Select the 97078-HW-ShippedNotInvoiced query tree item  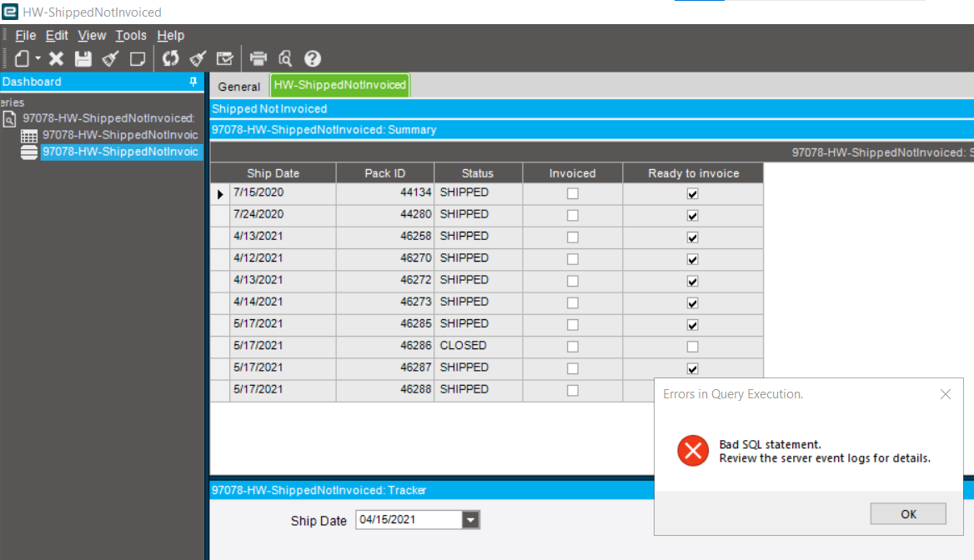[108, 118]
